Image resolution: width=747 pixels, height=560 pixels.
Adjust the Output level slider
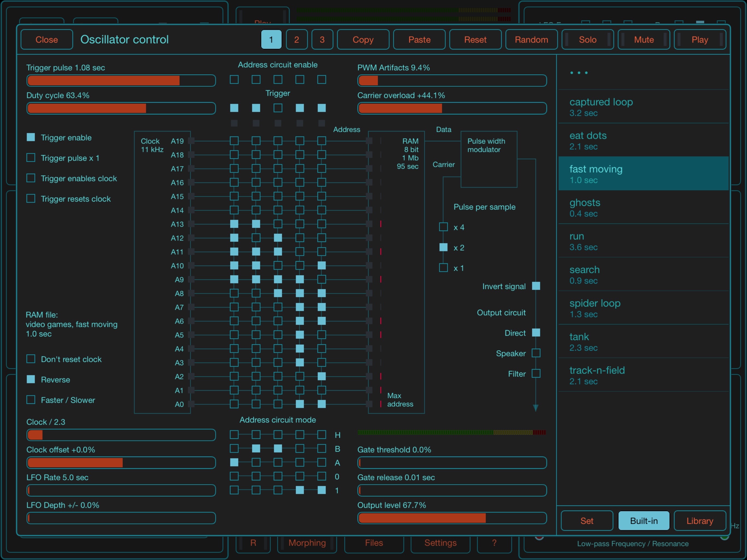click(x=452, y=518)
